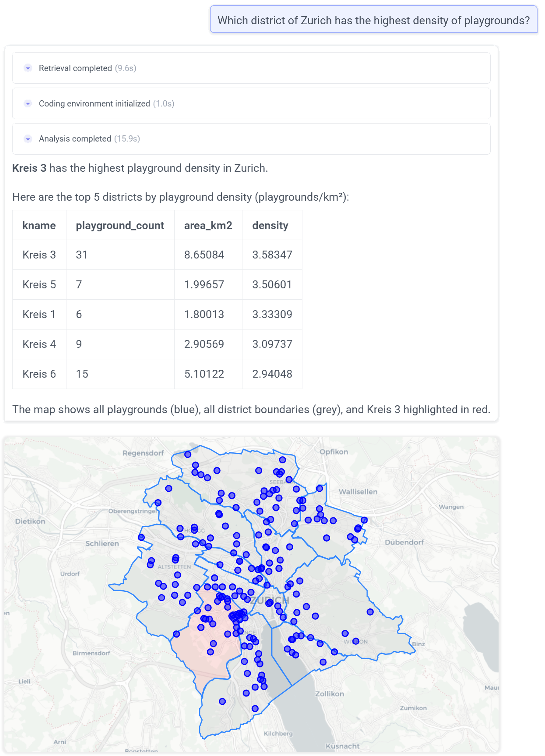Click the chevron icon beside Retrieval completed
Image resolution: width=545 pixels, height=756 pixels.
(28, 68)
